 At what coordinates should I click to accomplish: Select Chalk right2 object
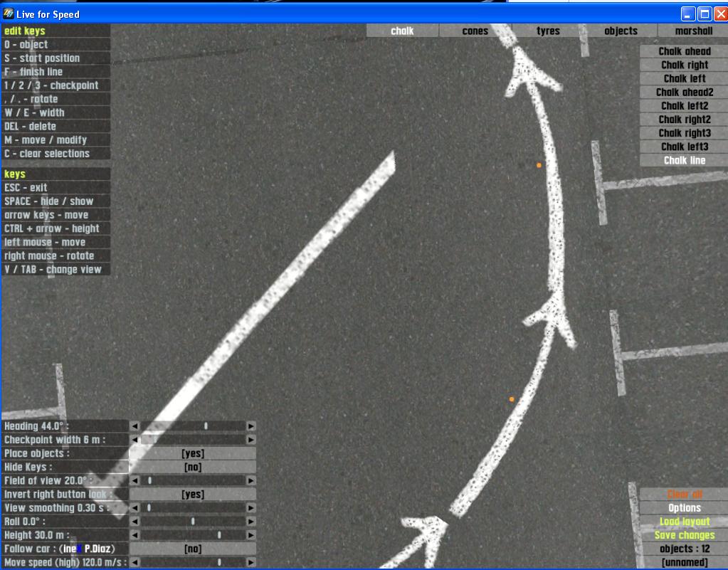[x=685, y=120]
